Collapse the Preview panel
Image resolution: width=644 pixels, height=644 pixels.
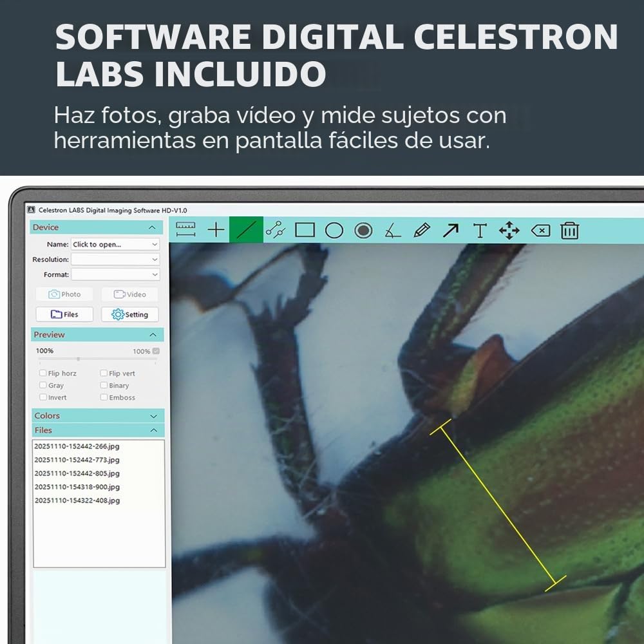(153, 335)
